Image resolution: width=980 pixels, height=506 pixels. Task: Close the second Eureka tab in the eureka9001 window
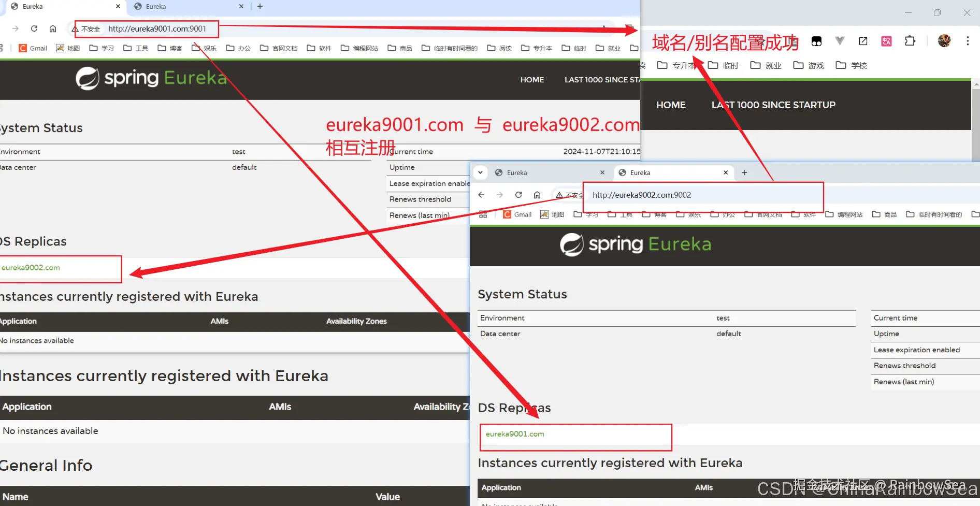pyautogui.click(x=241, y=6)
